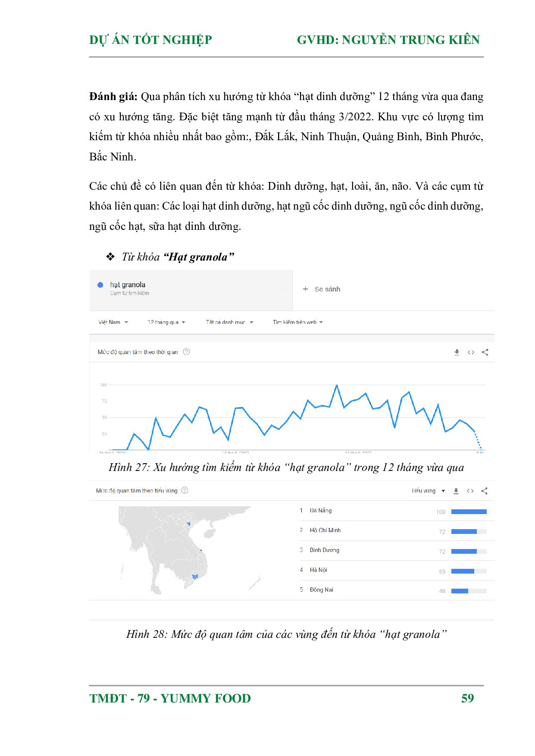Share the subregion interest panel
The image size is (535, 756).
click(x=485, y=491)
